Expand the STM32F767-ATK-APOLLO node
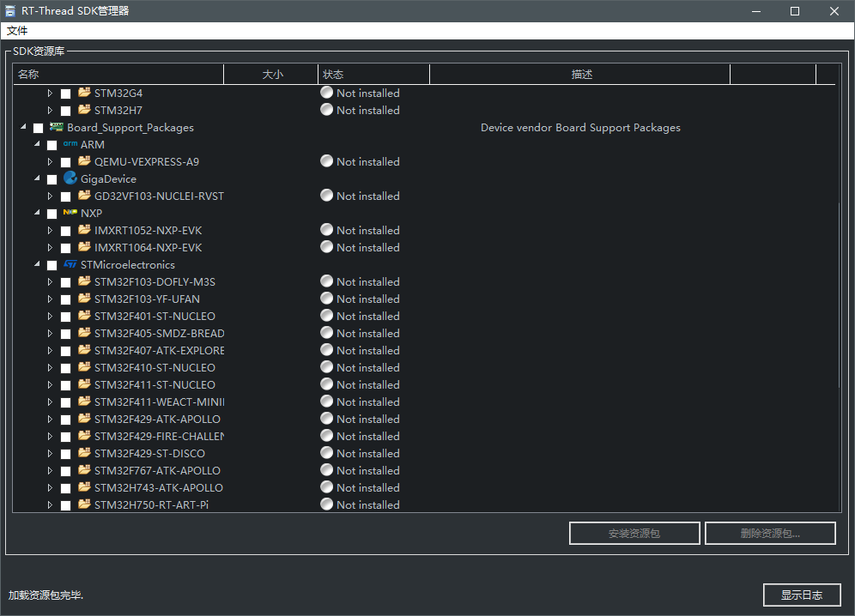This screenshot has height=616, width=855. click(x=50, y=471)
